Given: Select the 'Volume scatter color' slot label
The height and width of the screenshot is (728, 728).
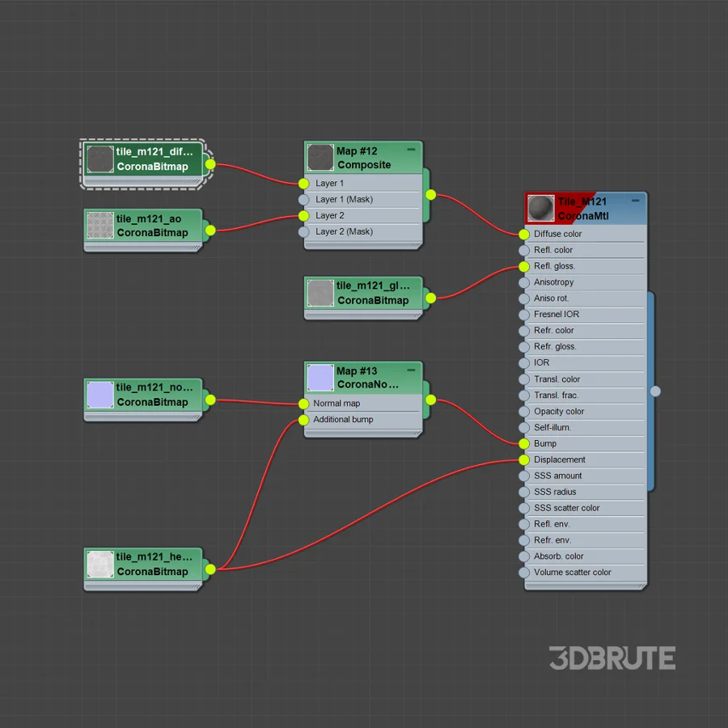Looking at the screenshot, I should pyautogui.click(x=573, y=573).
